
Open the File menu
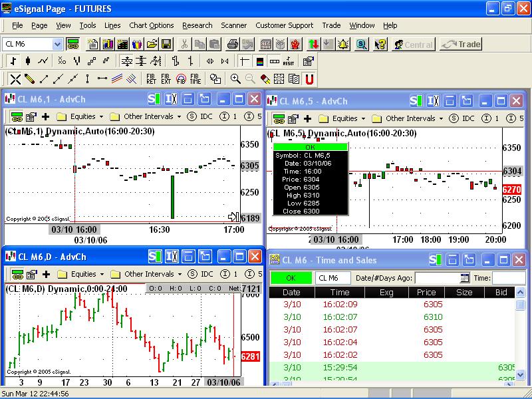pos(17,25)
